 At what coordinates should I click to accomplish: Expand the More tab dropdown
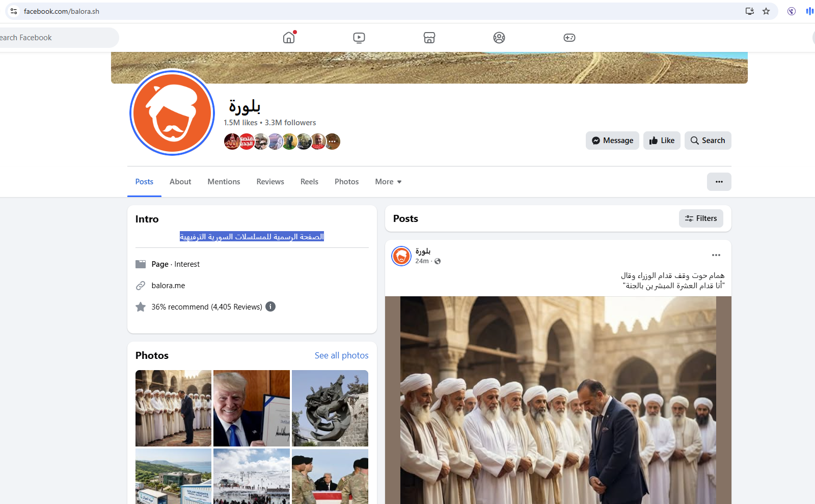click(388, 181)
